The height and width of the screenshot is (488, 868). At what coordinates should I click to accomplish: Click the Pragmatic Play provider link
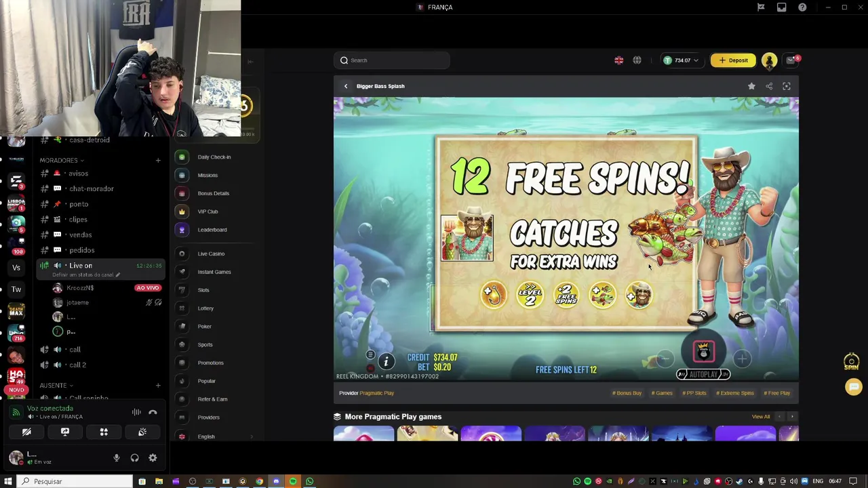tap(376, 393)
